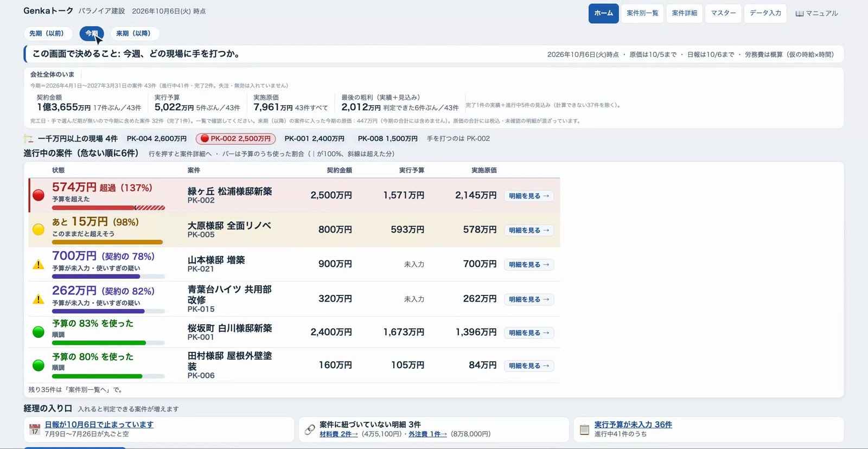
Task: Click the calendar icon beside the 日報 notice
Action: 35,429
